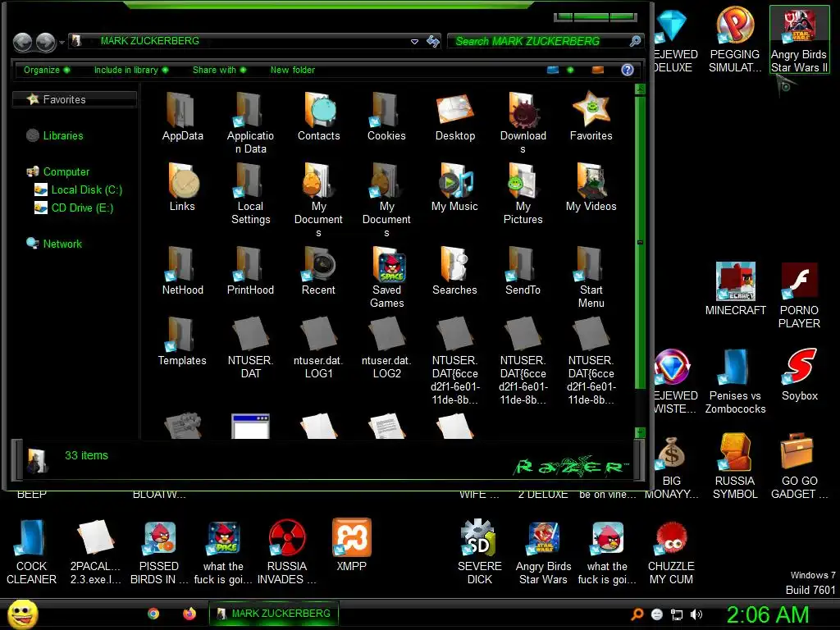Viewport: 840px width, 630px height.
Task: Select the MINECRAFT desktop shortcut
Action: pos(736,289)
